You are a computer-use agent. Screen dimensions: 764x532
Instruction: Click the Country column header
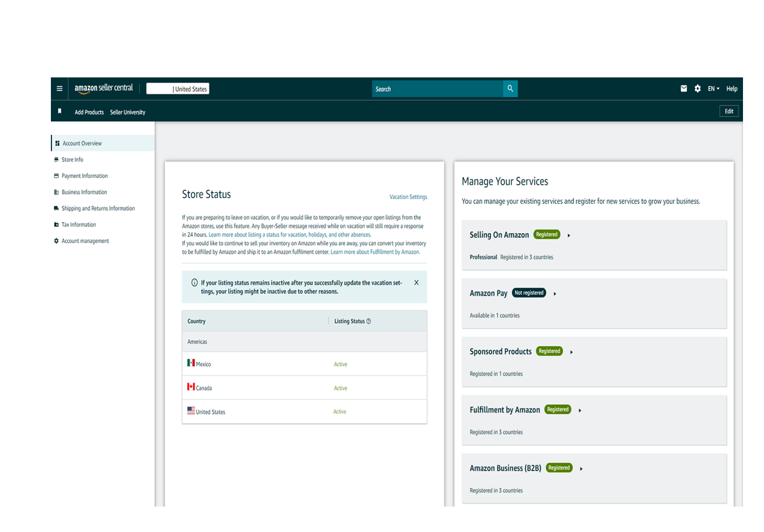(196, 321)
